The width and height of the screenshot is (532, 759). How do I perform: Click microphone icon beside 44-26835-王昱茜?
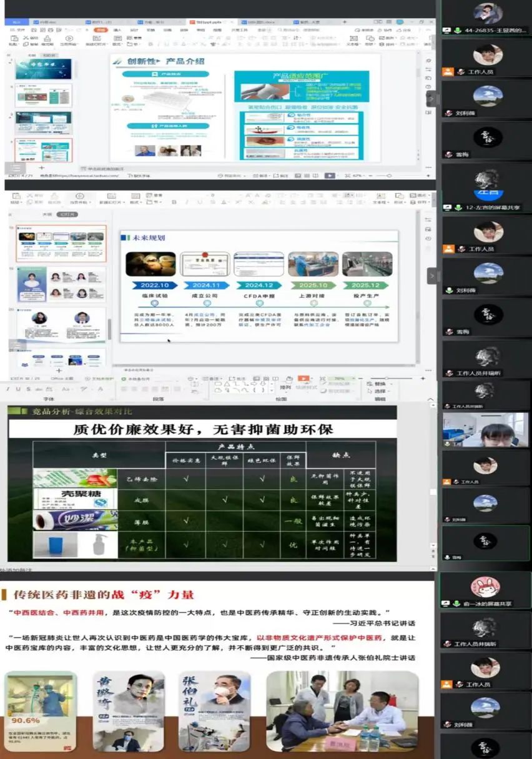point(457,30)
